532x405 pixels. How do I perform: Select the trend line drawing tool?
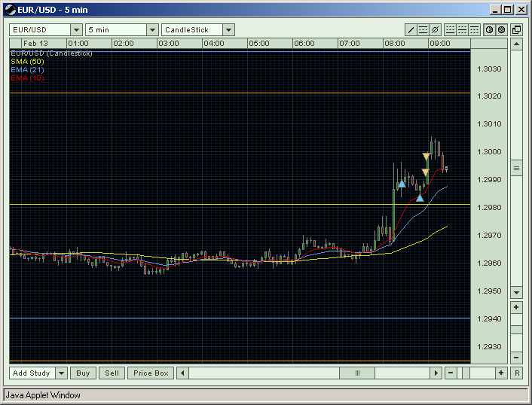tap(411, 30)
